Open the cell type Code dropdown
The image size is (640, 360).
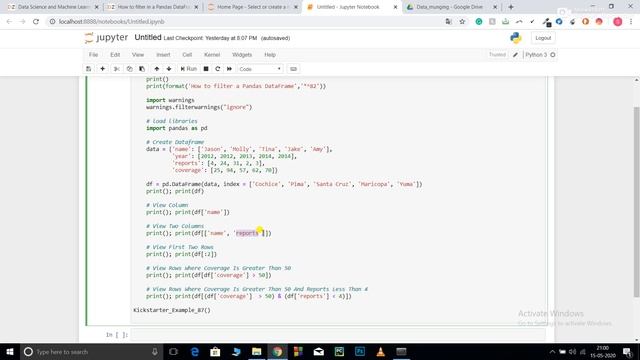point(260,69)
